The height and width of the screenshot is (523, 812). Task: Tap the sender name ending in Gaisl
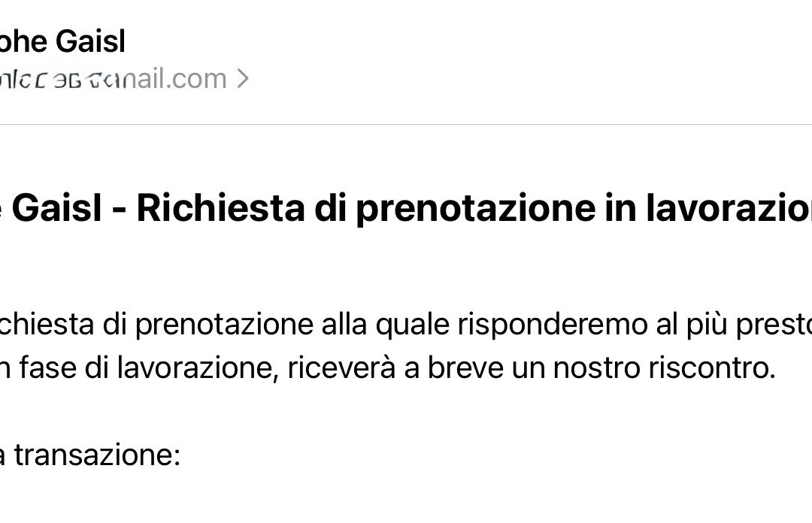(x=63, y=41)
